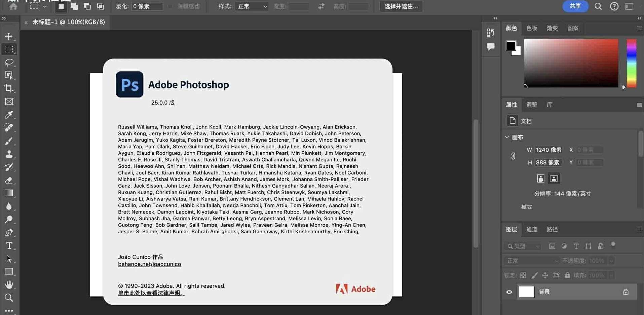Select the Eyedropper tool
This screenshot has width=644, height=315.
[x=9, y=115]
